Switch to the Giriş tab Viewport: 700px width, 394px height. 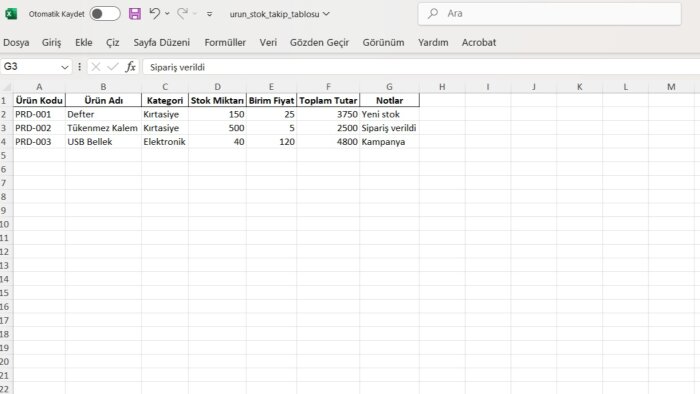51,42
